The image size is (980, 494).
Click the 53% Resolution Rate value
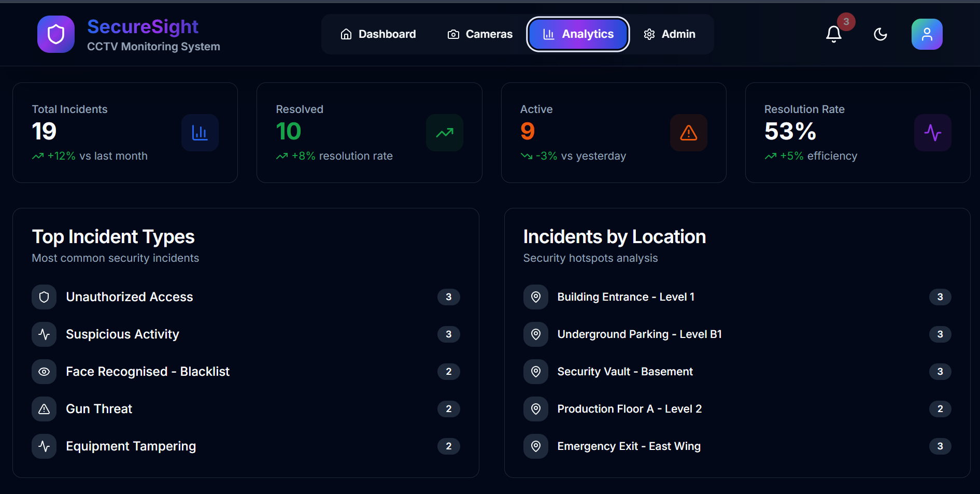(790, 131)
